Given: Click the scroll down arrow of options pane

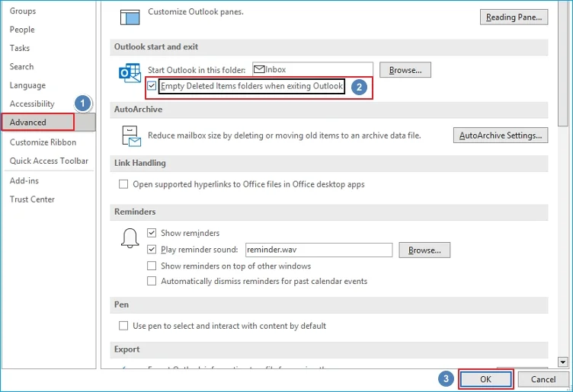Looking at the screenshot, I should (564, 362).
